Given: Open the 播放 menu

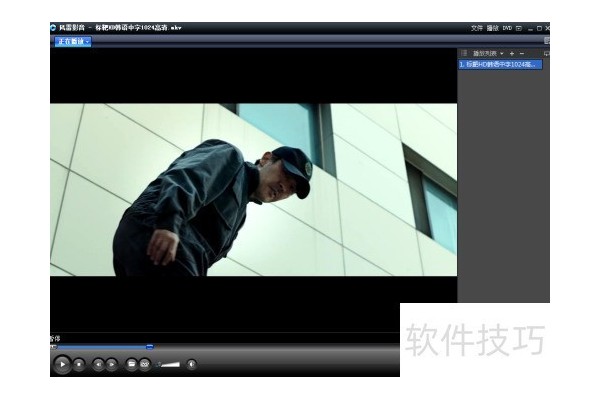Looking at the screenshot, I should pyautogui.click(x=492, y=28).
